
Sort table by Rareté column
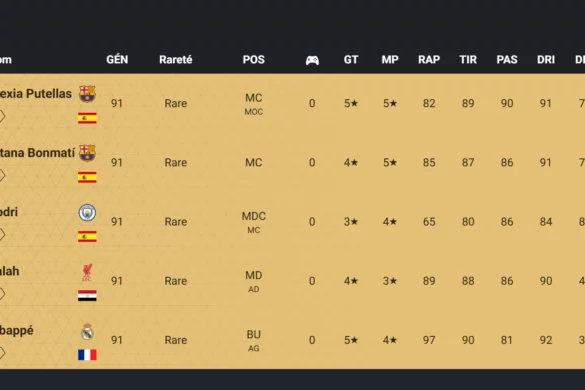point(176,60)
